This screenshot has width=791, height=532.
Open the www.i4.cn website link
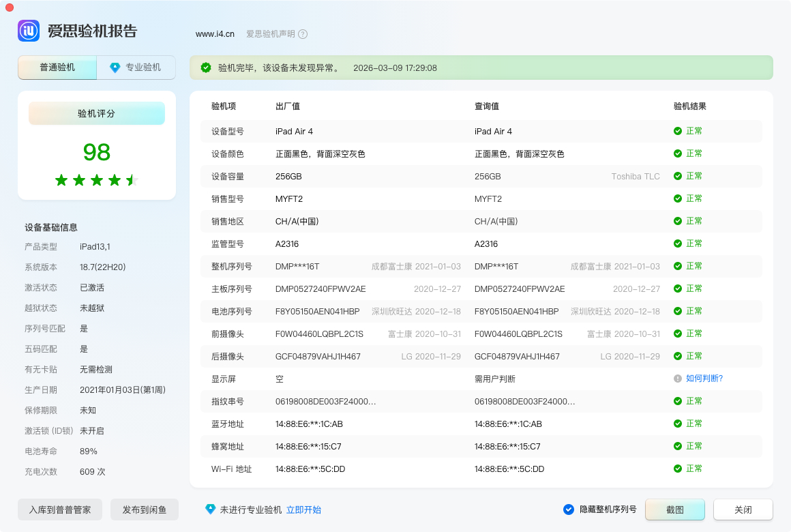tap(215, 34)
